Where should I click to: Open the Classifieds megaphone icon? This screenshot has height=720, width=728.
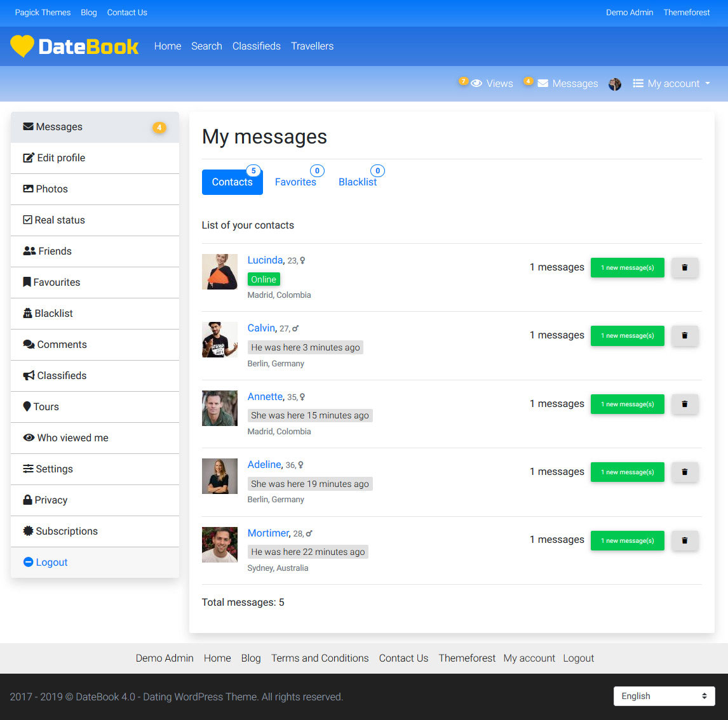(28, 375)
